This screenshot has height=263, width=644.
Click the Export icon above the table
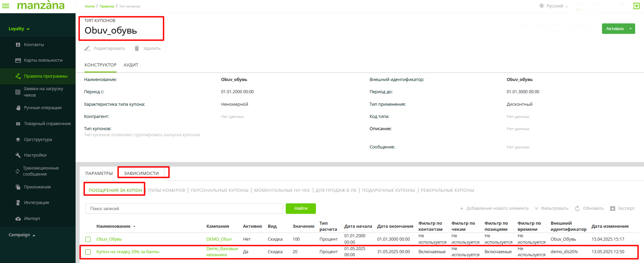pos(612,208)
